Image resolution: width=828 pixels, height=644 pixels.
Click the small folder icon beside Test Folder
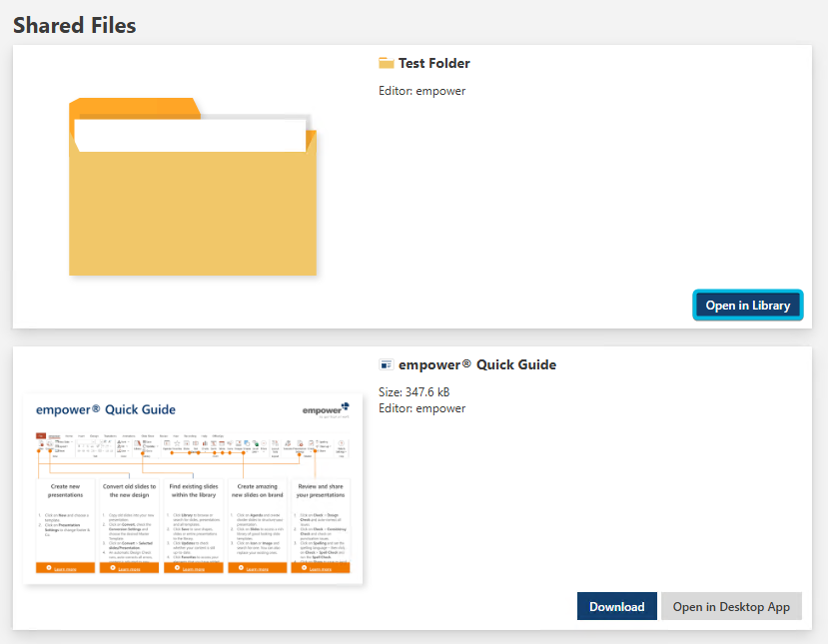(x=387, y=64)
